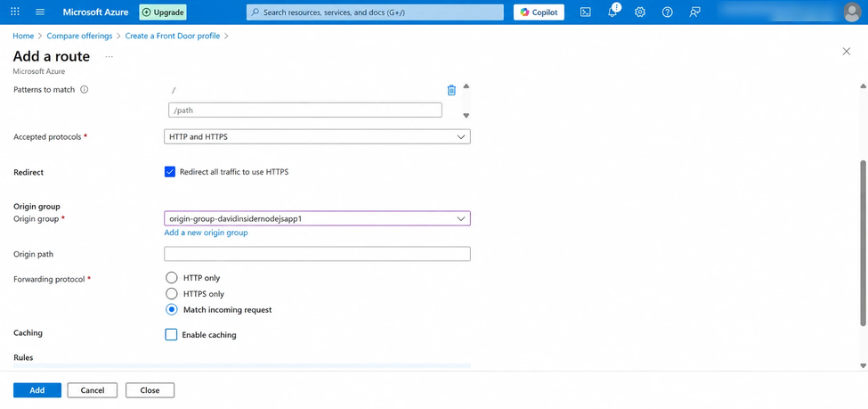This screenshot has height=409, width=868.
Task: Click the Cancel button
Action: 93,390
